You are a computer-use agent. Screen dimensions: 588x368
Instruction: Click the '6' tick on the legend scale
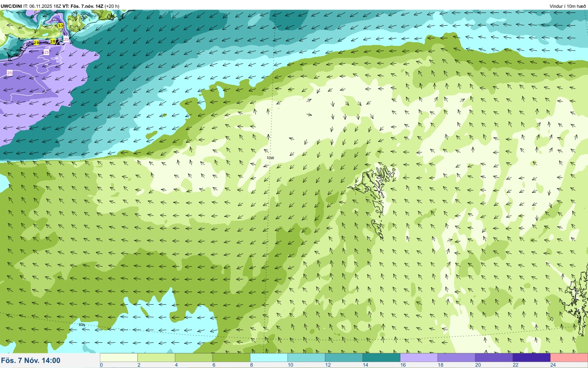214,365
